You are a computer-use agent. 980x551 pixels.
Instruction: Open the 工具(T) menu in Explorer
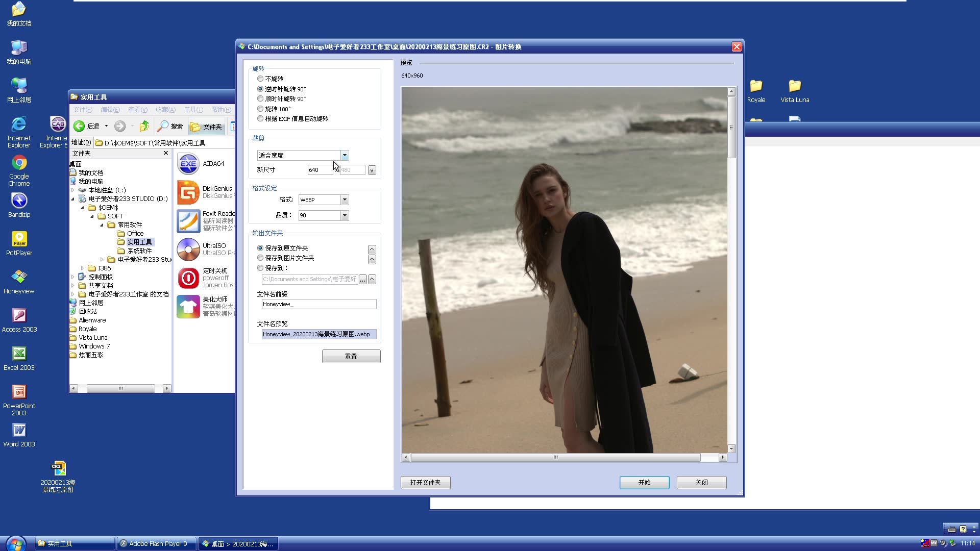point(193,110)
